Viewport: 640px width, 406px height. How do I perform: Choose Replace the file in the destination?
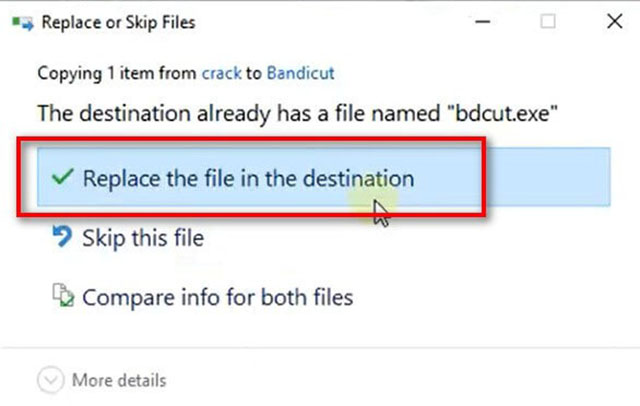coord(324,177)
